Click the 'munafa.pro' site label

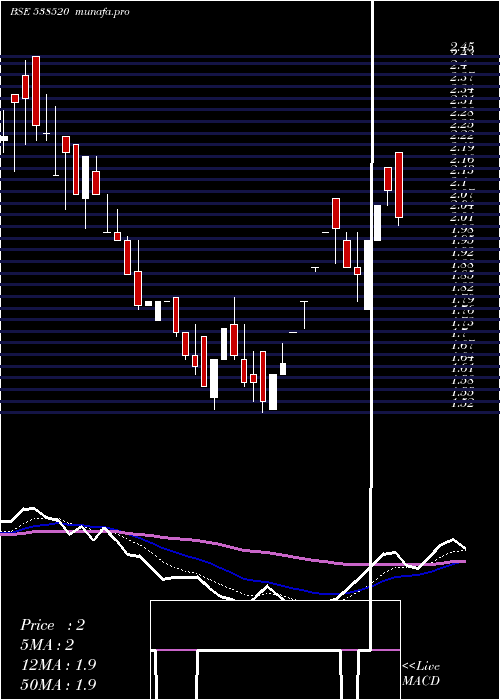103,12
